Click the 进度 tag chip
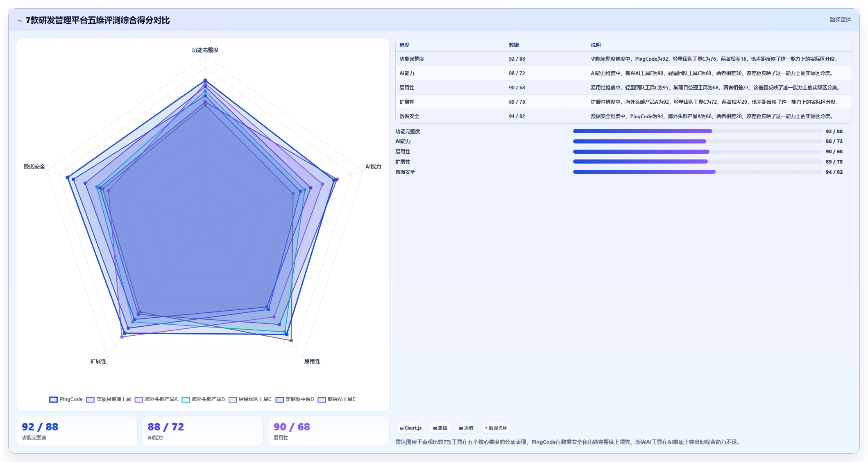The width and height of the screenshot is (868, 462). click(x=466, y=428)
